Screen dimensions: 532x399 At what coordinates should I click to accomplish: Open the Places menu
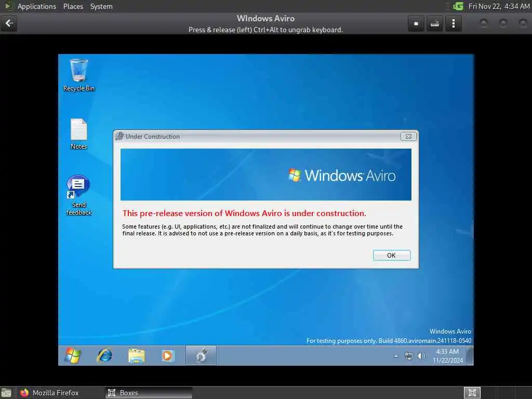[x=73, y=6]
